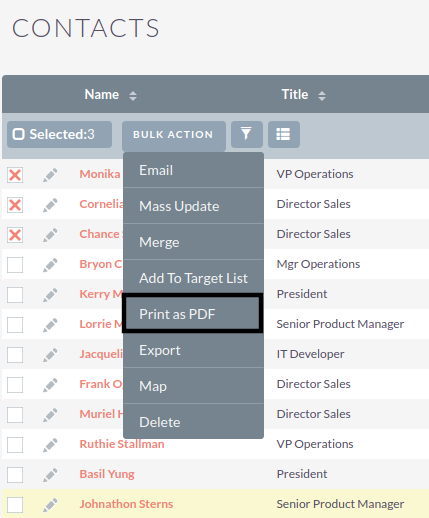Image resolution: width=429 pixels, height=518 pixels.
Task: Check the Ruthie Stallman row checkbox
Action: 15,445
